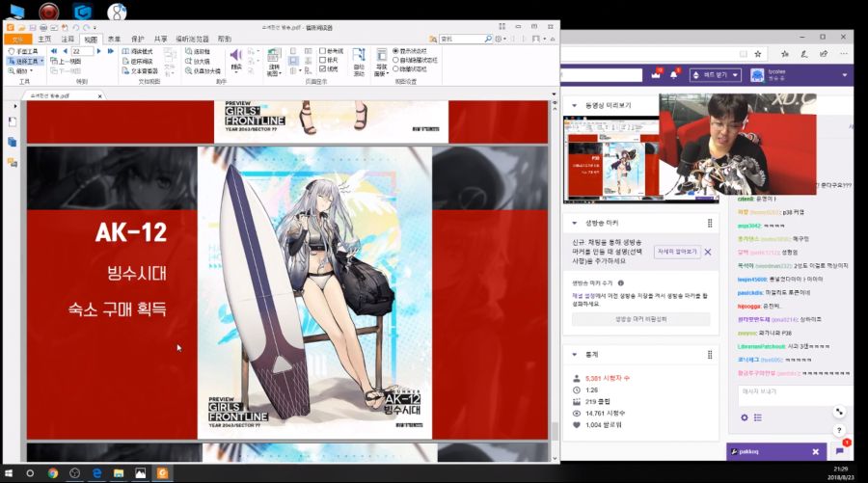Open Comments panel in PDF sidebar

[13, 162]
